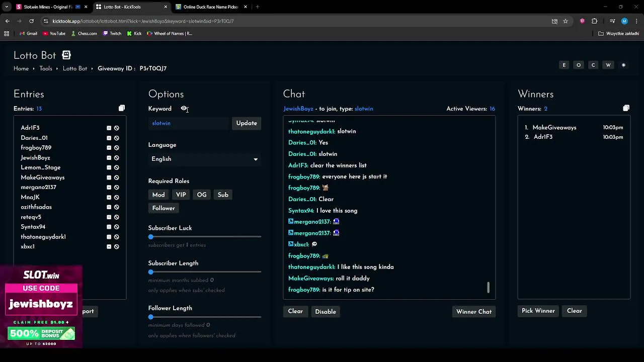Adjust the Follower Length slider handle
644x362 pixels.
click(x=150, y=317)
